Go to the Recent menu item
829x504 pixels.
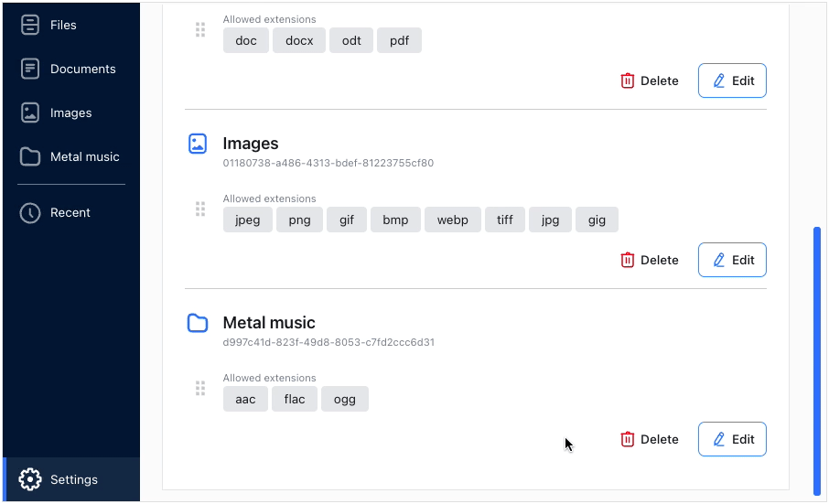tap(70, 212)
